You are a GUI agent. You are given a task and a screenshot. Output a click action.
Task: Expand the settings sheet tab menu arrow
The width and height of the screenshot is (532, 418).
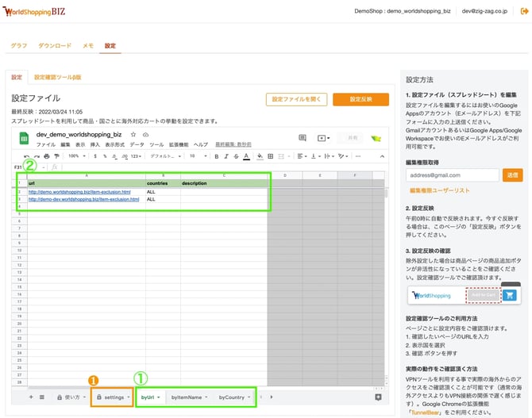point(128,397)
